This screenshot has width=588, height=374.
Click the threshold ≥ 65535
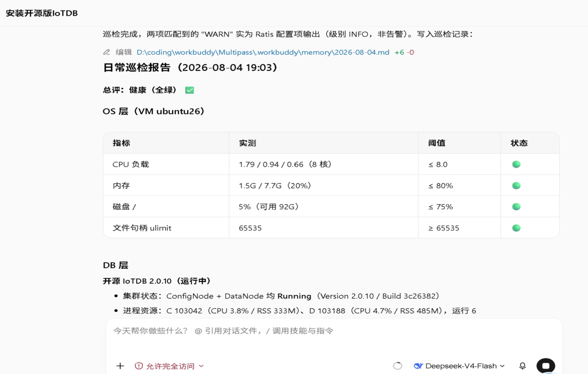coord(444,228)
